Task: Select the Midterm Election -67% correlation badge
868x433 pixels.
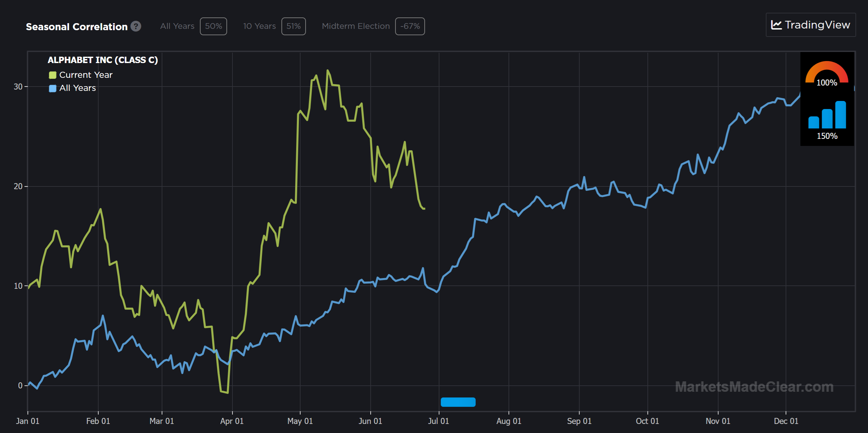Action: click(x=410, y=26)
